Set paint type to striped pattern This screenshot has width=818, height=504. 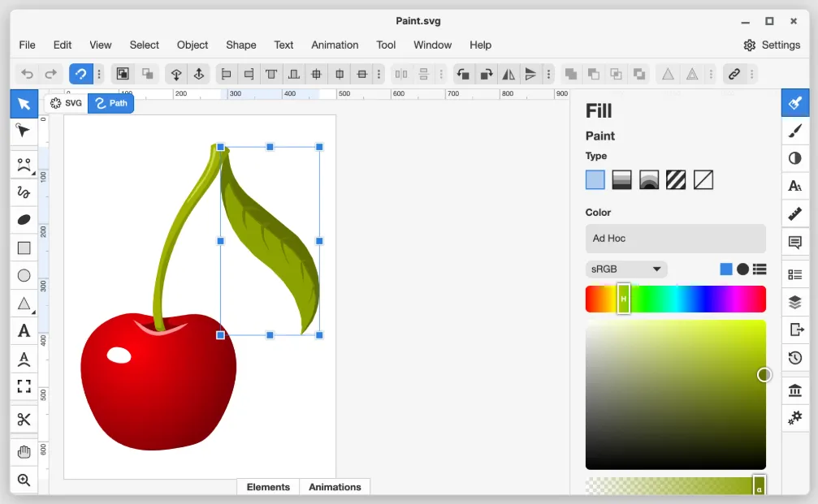(676, 180)
